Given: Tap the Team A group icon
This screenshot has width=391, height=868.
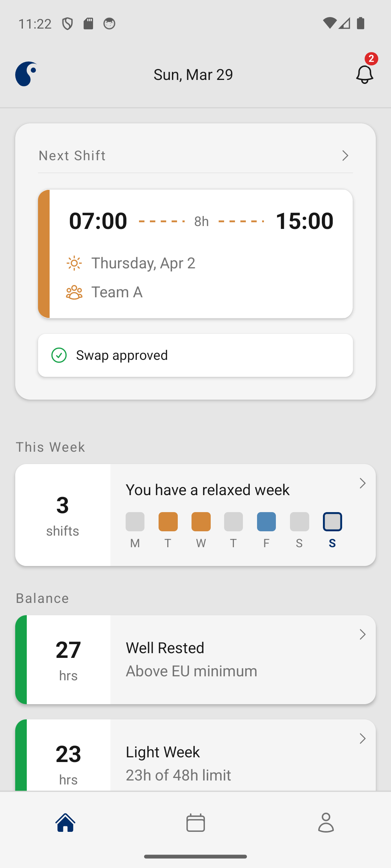Looking at the screenshot, I should point(74,292).
